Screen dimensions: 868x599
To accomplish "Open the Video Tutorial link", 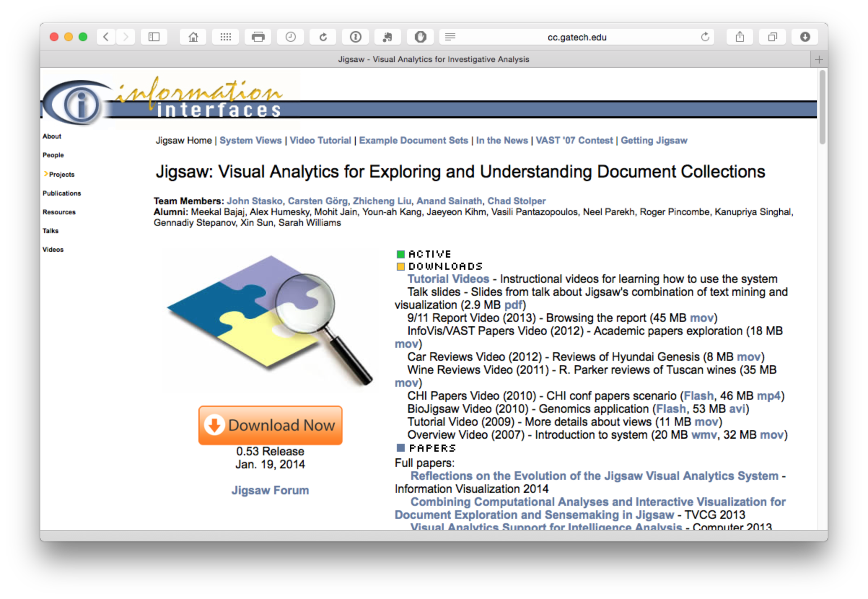I will pyautogui.click(x=320, y=140).
